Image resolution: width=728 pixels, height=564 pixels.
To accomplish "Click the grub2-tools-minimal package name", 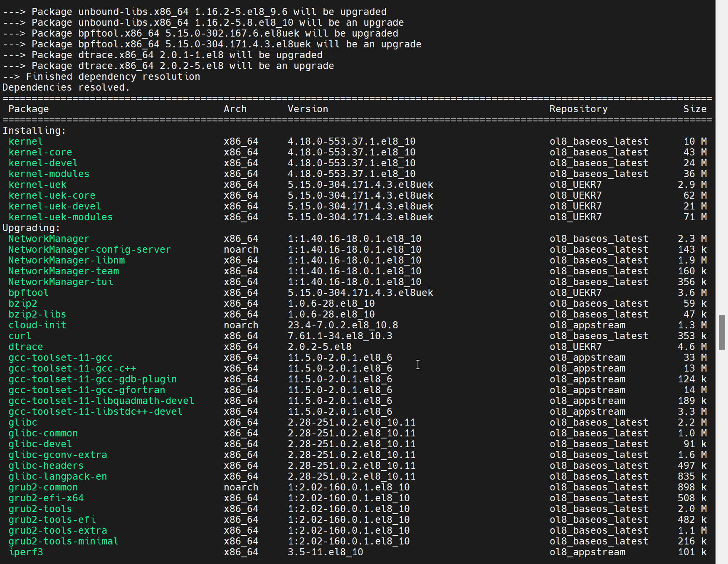I will (x=64, y=541).
